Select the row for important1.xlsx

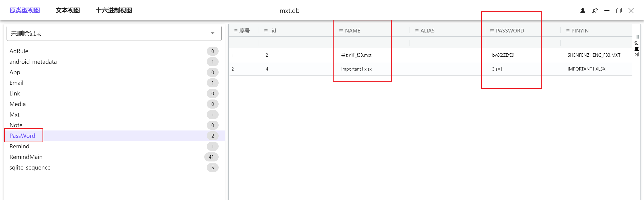(x=356, y=69)
